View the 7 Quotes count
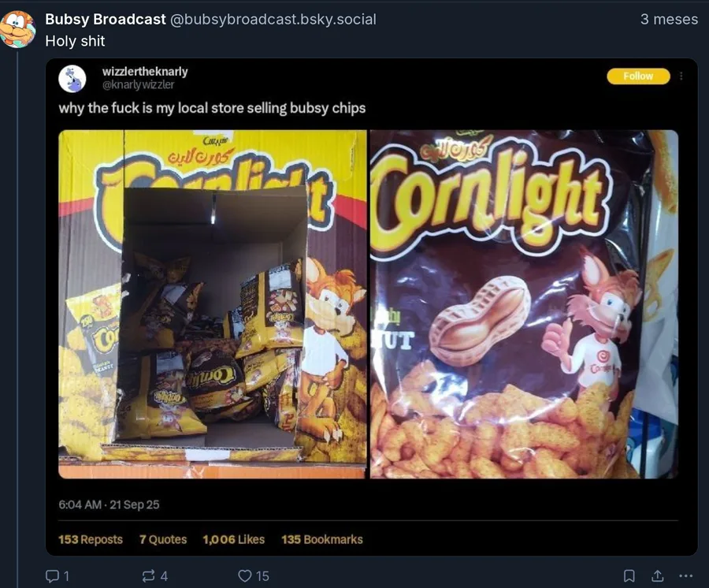This screenshot has height=588, width=709. 163,539
